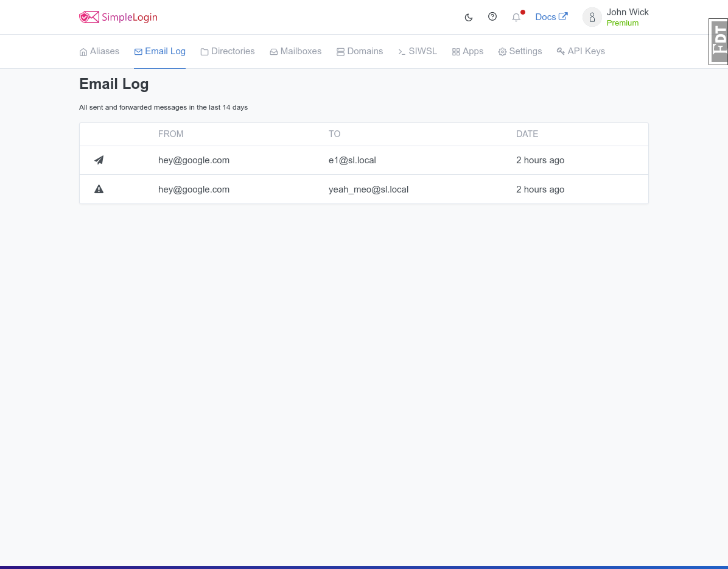
Task: Go to the Apps tab
Action: tap(467, 51)
